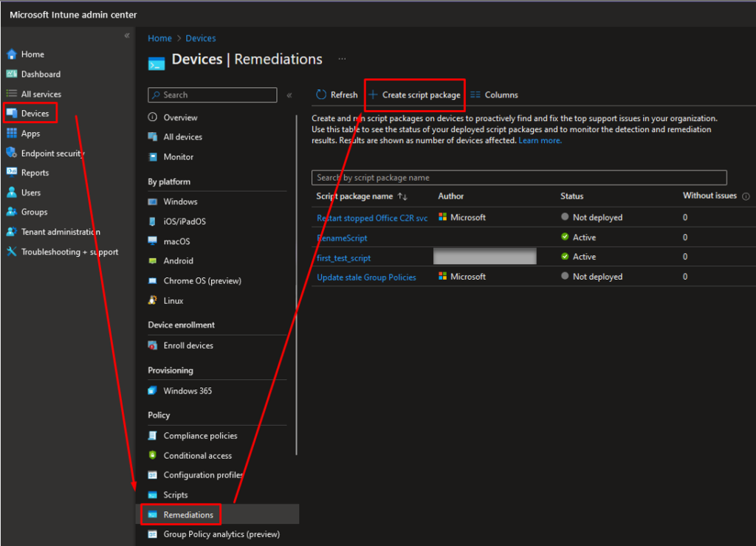
Task: Open Group Policy analytics (preview)
Action: tap(221, 534)
